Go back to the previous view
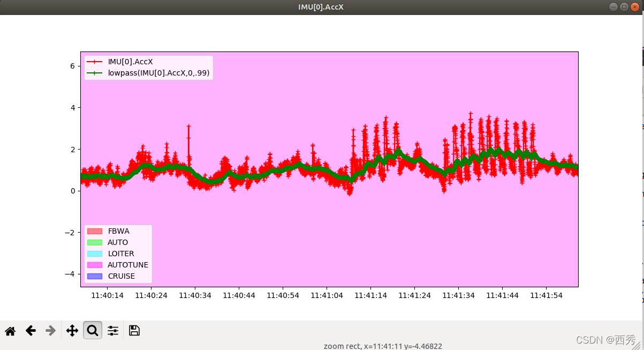 click(31, 331)
